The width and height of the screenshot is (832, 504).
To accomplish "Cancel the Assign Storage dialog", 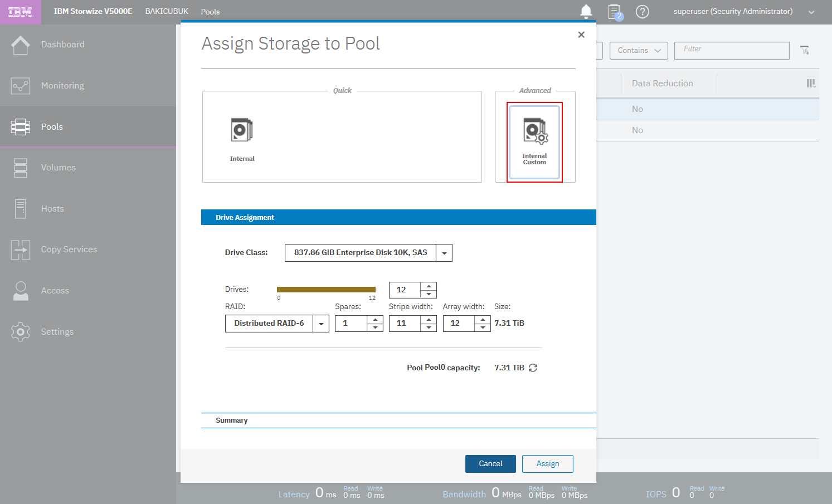I will point(490,464).
